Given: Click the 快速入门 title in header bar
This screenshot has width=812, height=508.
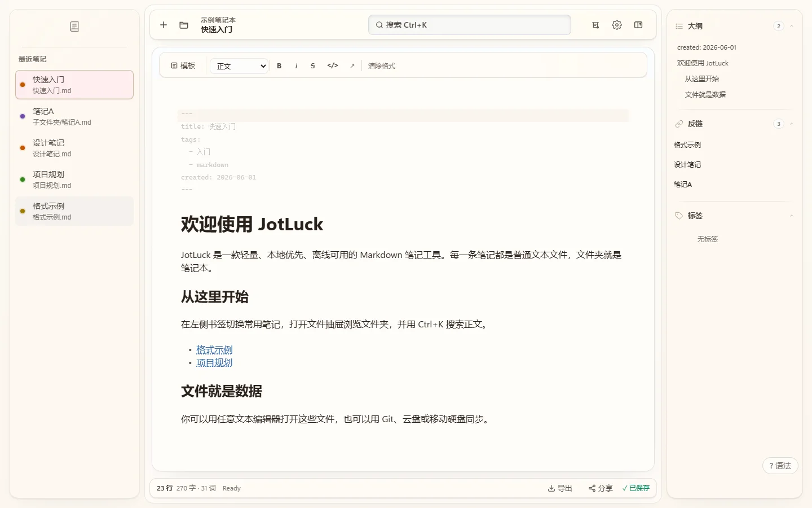Looking at the screenshot, I should click(217, 29).
